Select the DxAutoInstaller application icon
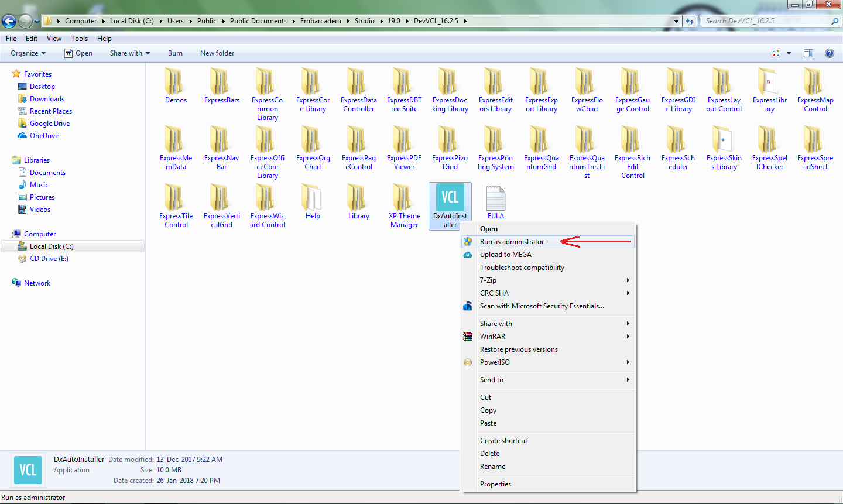This screenshot has height=504, width=843. pyautogui.click(x=450, y=198)
